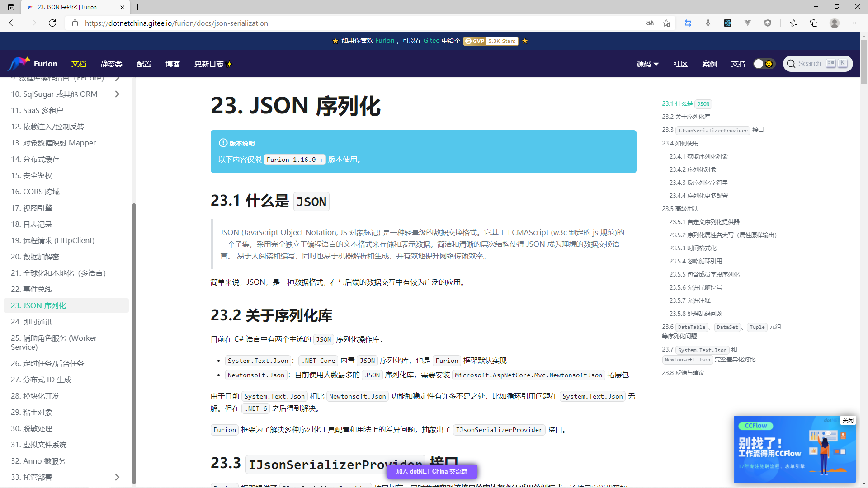Go to 24. 即时通讯
The image size is (868, 488).
point(32,322)
